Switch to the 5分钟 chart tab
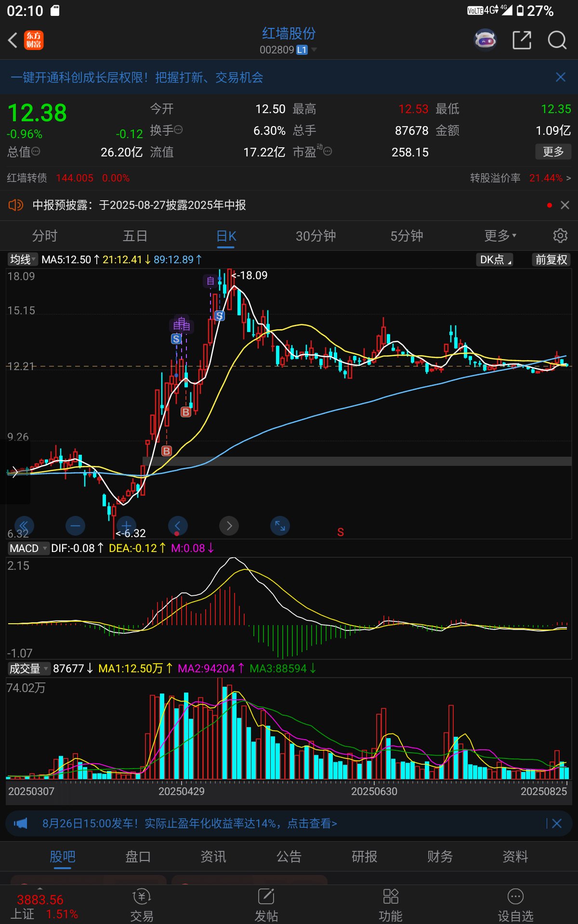Viewport: 578px width, 924px height. pos(407,236)
